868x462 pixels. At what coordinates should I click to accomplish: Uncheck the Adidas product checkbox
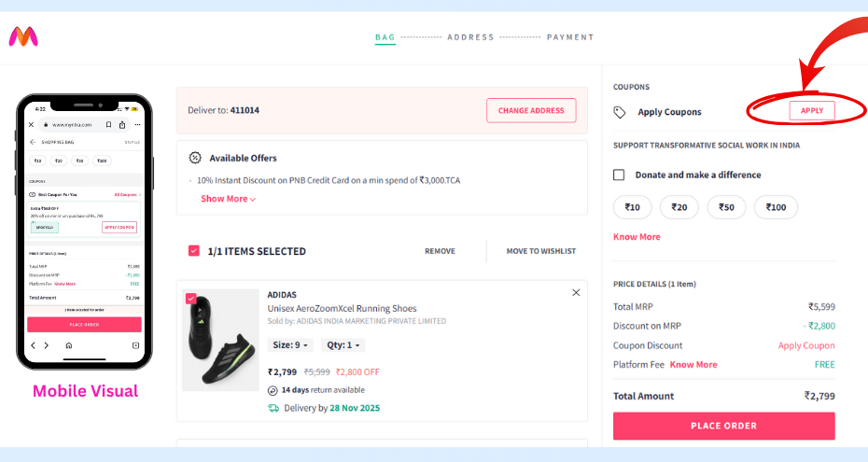(191, 299)
